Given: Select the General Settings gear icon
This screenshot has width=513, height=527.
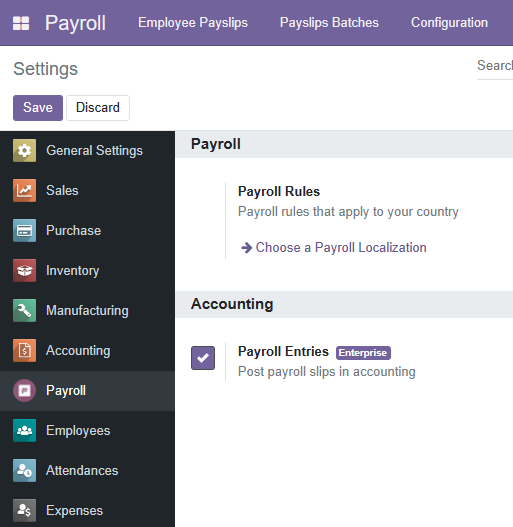Looking at the screenshot, I should (25, 151).
